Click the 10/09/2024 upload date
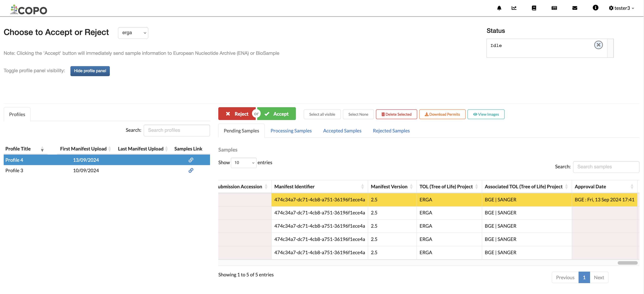 86,170
